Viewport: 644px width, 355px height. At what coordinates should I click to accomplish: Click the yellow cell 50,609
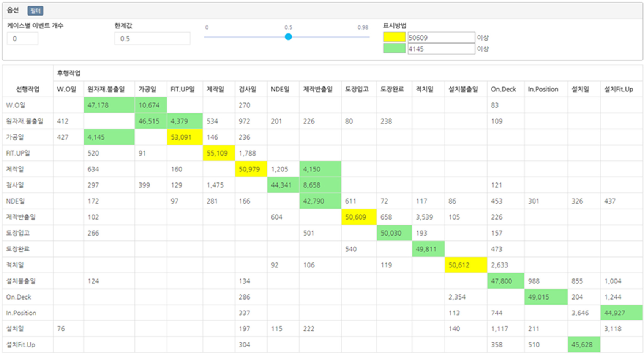tap(359, 217)
